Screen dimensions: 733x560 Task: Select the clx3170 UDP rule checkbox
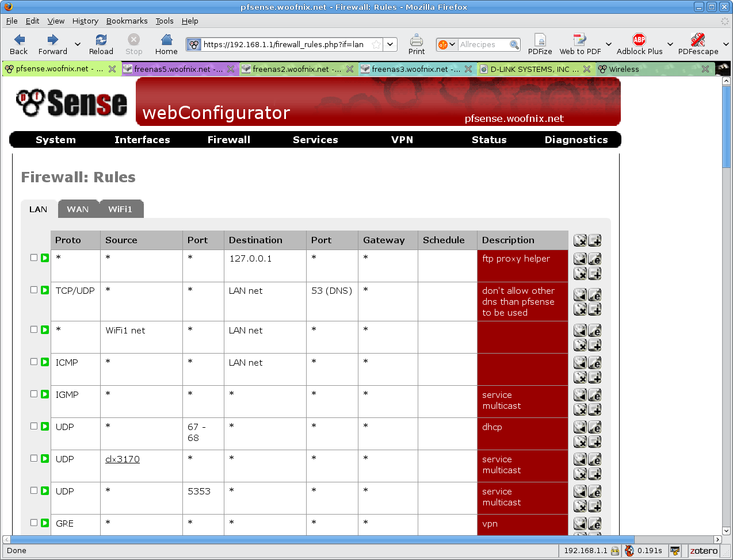34,458
